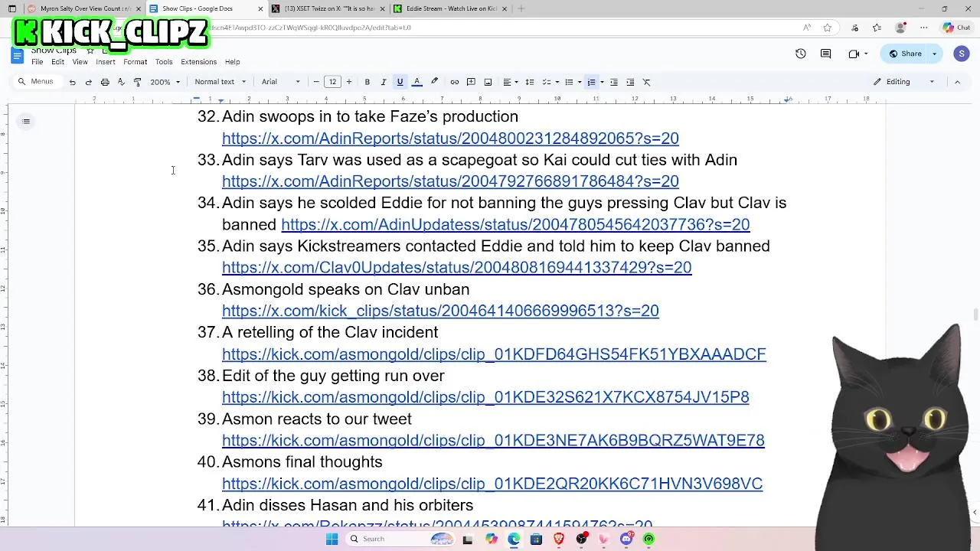Show document outline in left margin

[26, 121]
